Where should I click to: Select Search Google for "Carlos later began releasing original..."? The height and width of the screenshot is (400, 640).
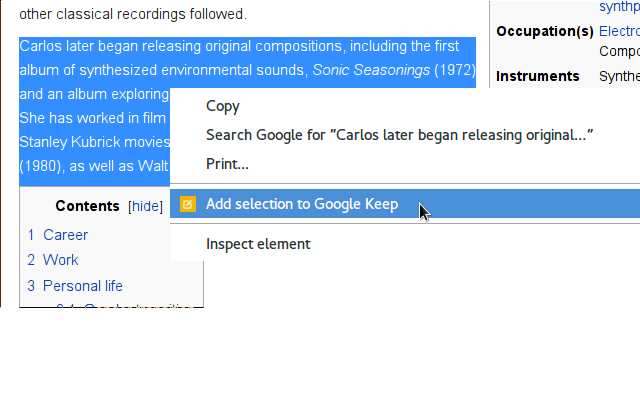coord(399,135)
